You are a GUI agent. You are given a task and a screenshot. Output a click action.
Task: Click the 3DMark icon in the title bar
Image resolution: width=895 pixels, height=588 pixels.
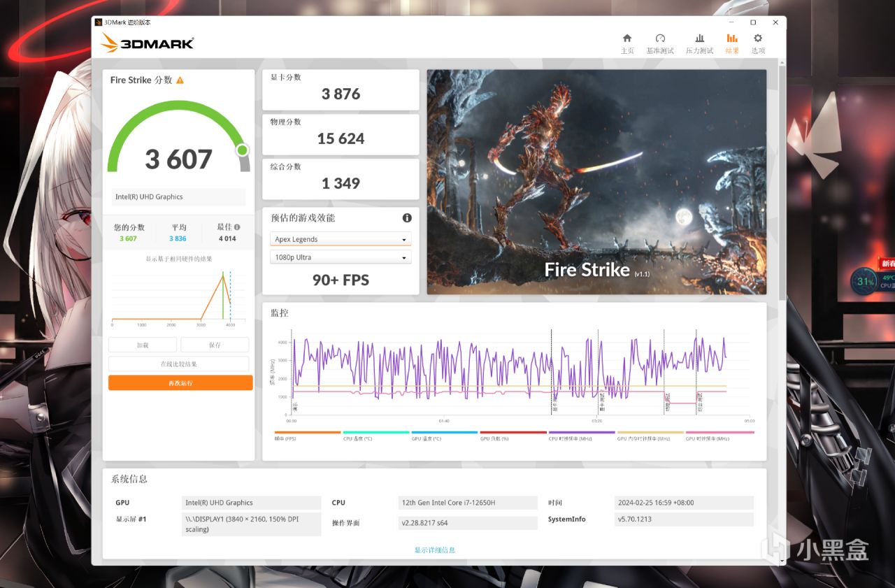pos(99,22)
